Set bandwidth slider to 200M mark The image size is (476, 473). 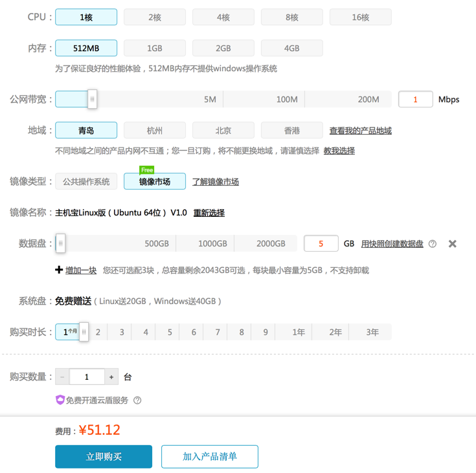(368, 99)
